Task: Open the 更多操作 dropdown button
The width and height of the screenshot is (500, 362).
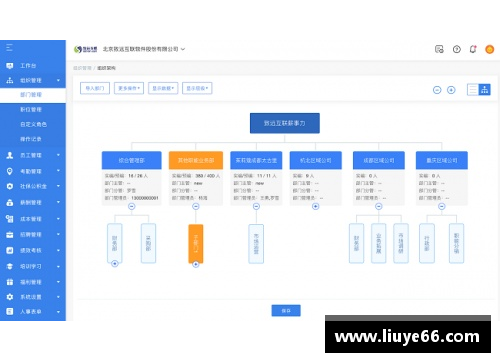Action: pyautogui.click(x=129, y=88)
